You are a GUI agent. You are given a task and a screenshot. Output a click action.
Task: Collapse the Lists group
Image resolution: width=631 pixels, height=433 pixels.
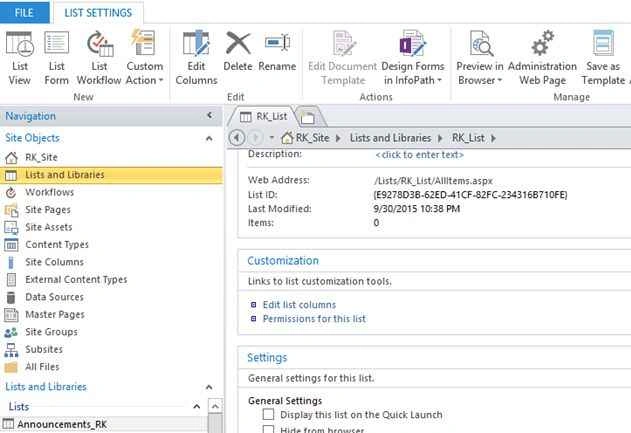tap(196, 406)
